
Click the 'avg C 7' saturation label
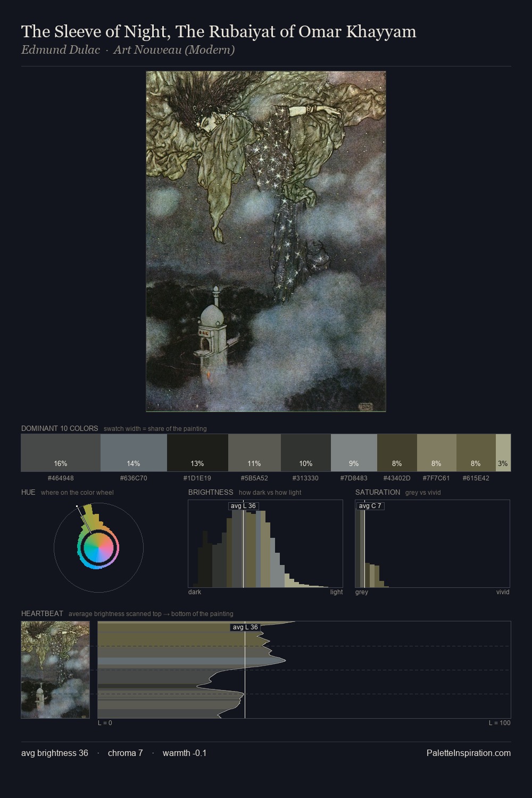[370, 506]
